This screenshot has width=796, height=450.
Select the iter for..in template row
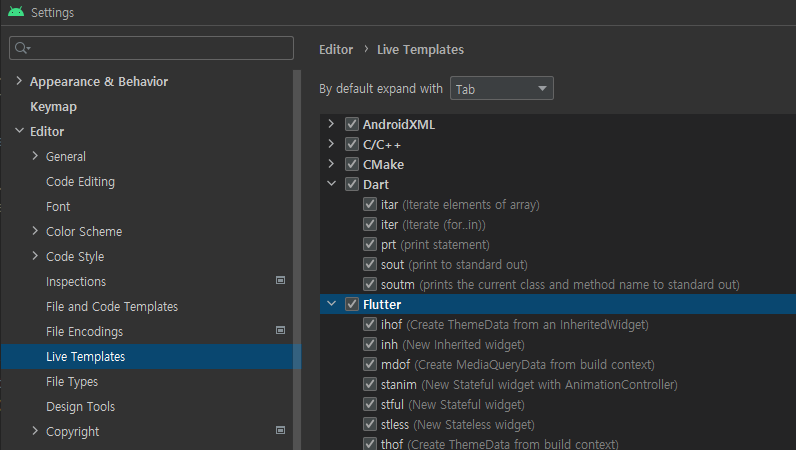(x=433, y=224)
